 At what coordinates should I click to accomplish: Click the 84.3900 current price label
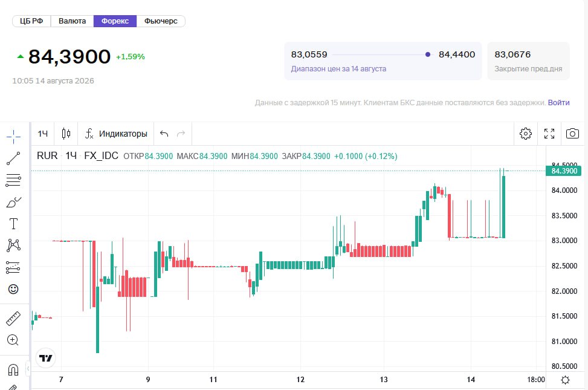[564, 171]
